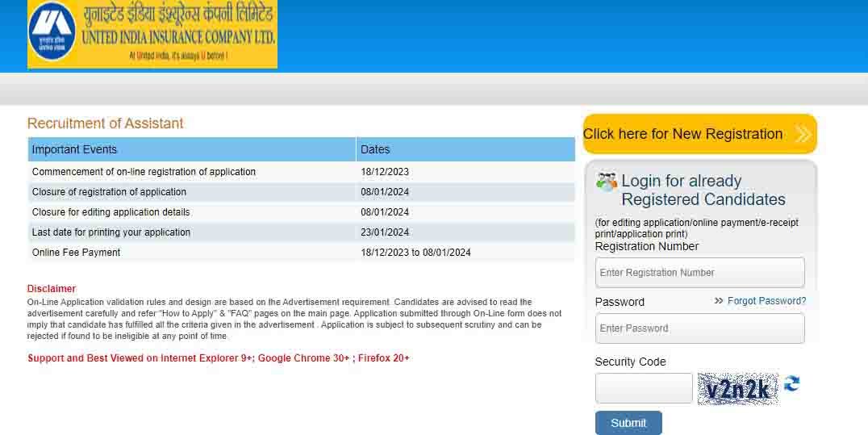
Task: Click Login for already Registered Candidates heading
Action: pyautogui.click(x=703, y=190)
